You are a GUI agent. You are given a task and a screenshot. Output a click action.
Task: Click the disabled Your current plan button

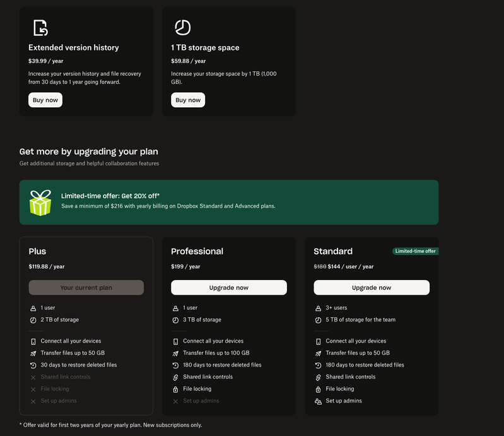[86, 288]
